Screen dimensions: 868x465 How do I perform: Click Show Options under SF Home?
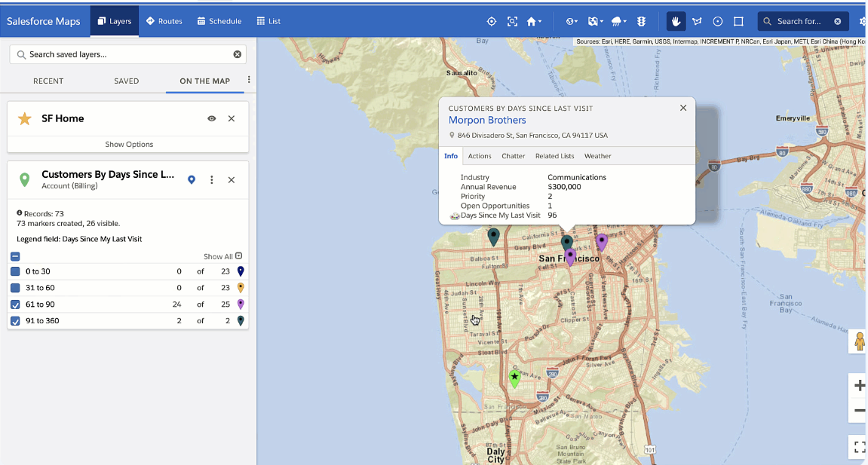coord(129,144)
